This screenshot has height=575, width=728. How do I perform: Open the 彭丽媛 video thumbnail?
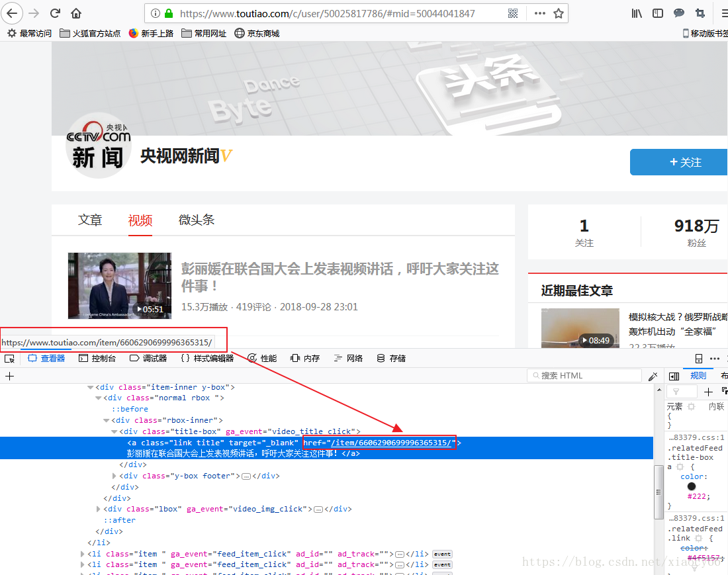pyautogui.click(x=120, y=285)
